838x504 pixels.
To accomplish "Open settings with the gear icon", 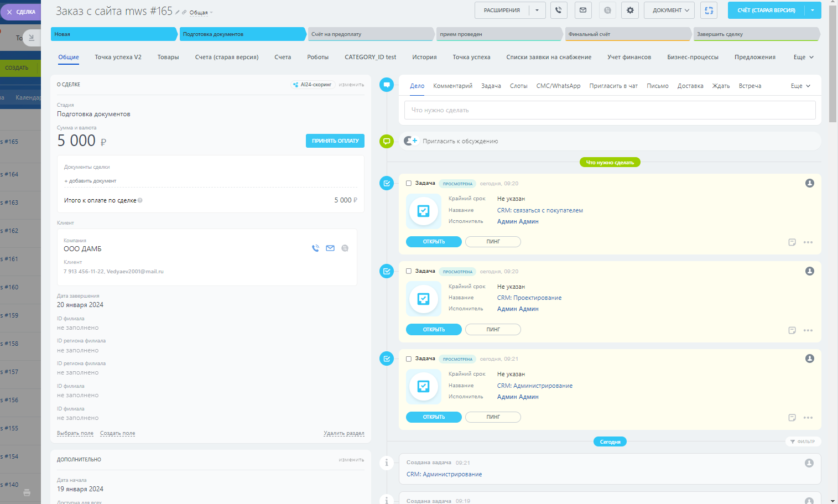I will 630,11.
